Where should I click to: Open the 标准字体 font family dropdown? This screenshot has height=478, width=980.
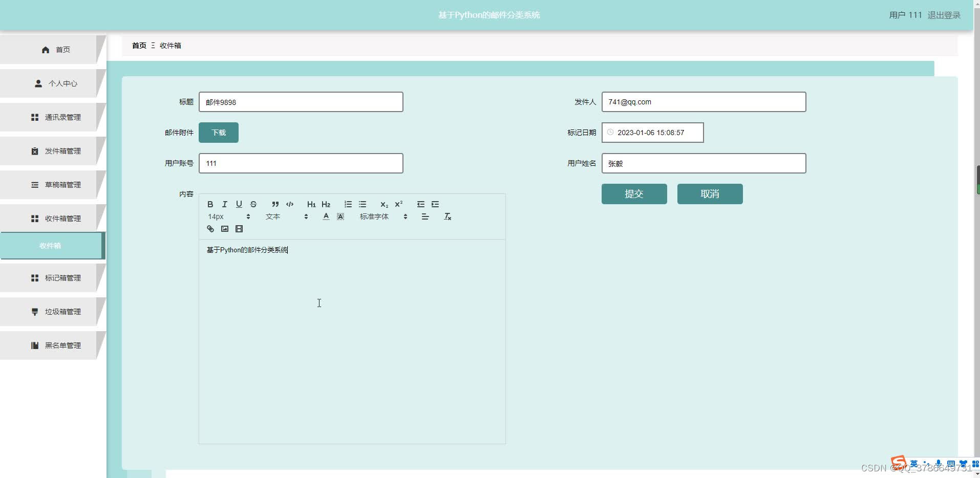(384, 216)
